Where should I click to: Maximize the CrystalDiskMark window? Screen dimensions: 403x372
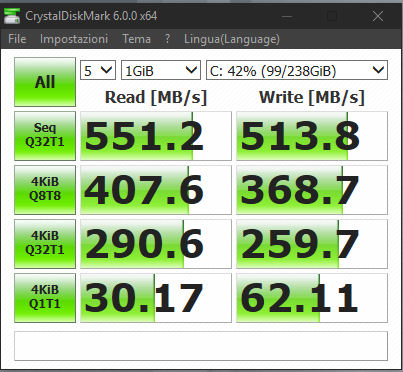point(332,16)
